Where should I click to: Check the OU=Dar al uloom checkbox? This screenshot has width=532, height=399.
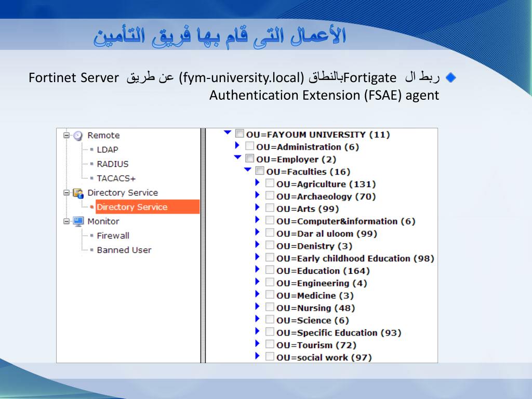(x=270, y=232)
